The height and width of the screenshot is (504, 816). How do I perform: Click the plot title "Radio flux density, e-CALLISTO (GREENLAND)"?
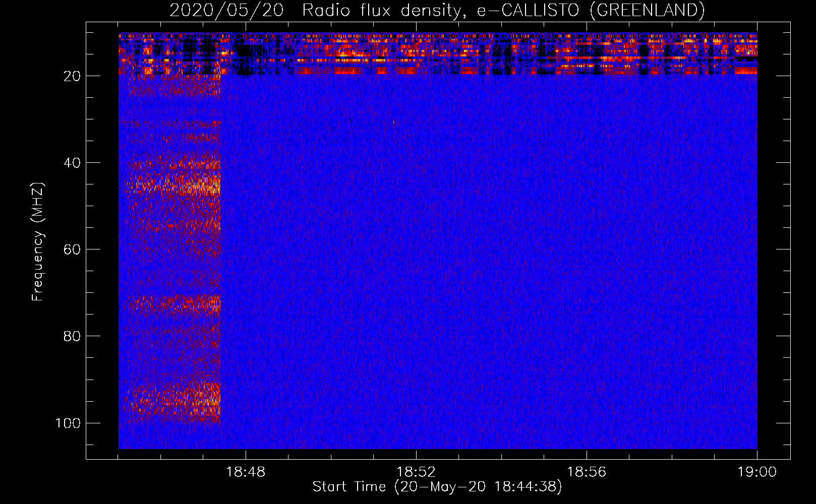(503, 10)
